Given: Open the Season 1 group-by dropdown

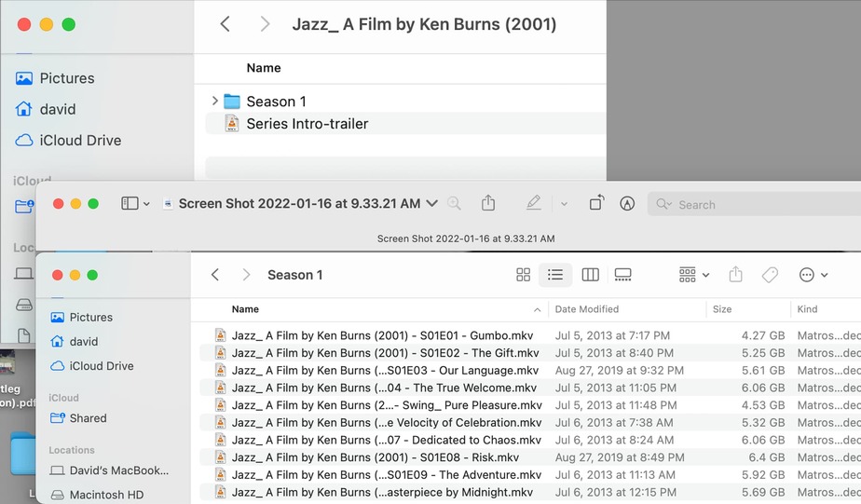Looking at the screenshot, I should coord(694,275).
